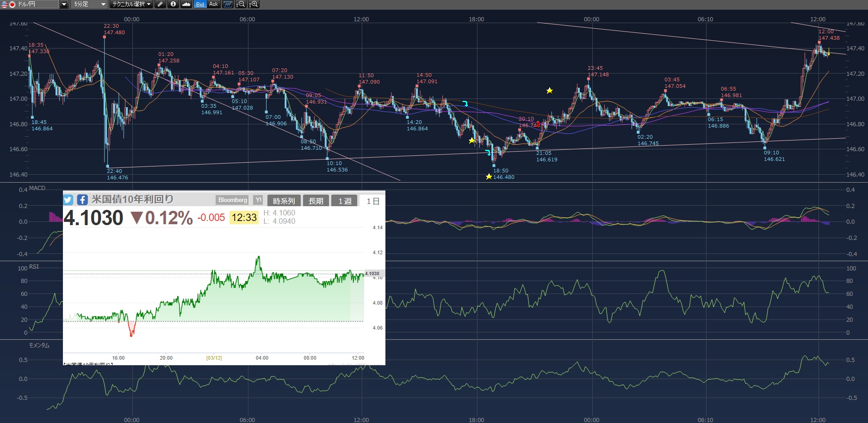Select the area chart type icon

tap(186, 4)
